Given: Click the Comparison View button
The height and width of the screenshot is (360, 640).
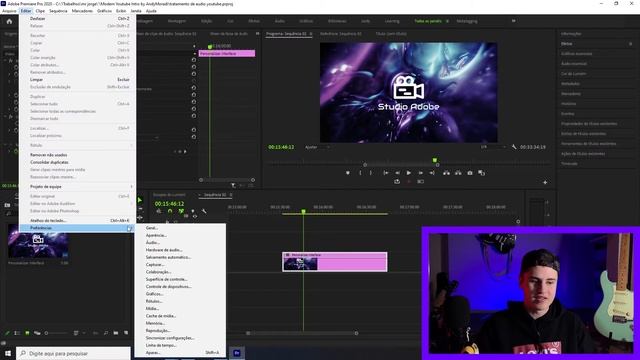Looking at the screenshot, I should tap(482, 173).
